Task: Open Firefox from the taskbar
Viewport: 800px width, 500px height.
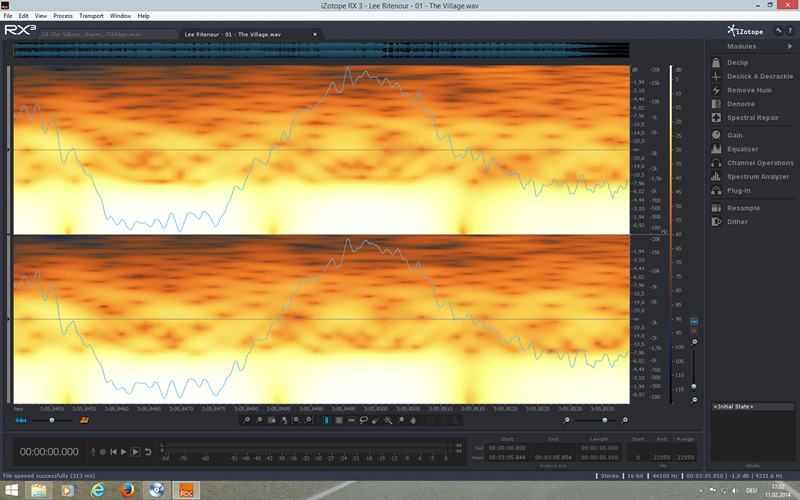Action: point(127,491)
